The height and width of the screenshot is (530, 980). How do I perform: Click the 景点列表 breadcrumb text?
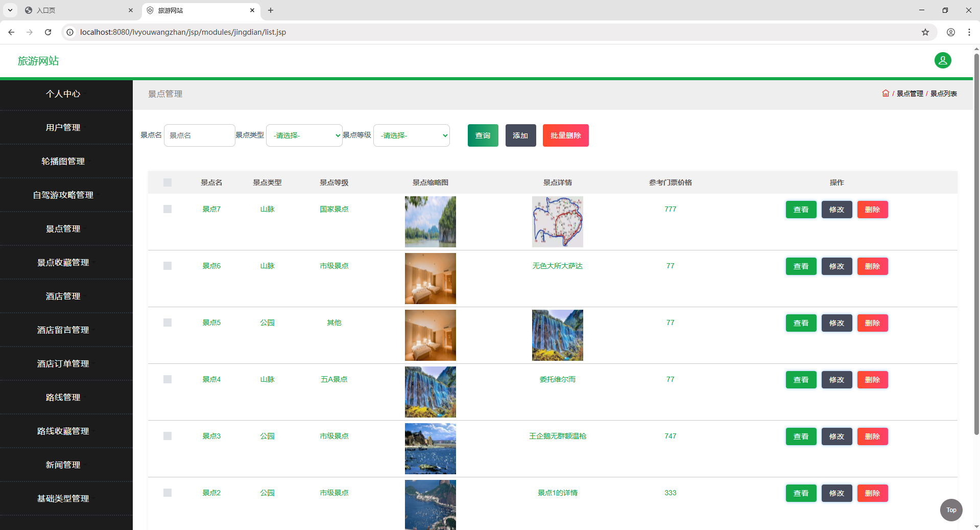(944, 94)
